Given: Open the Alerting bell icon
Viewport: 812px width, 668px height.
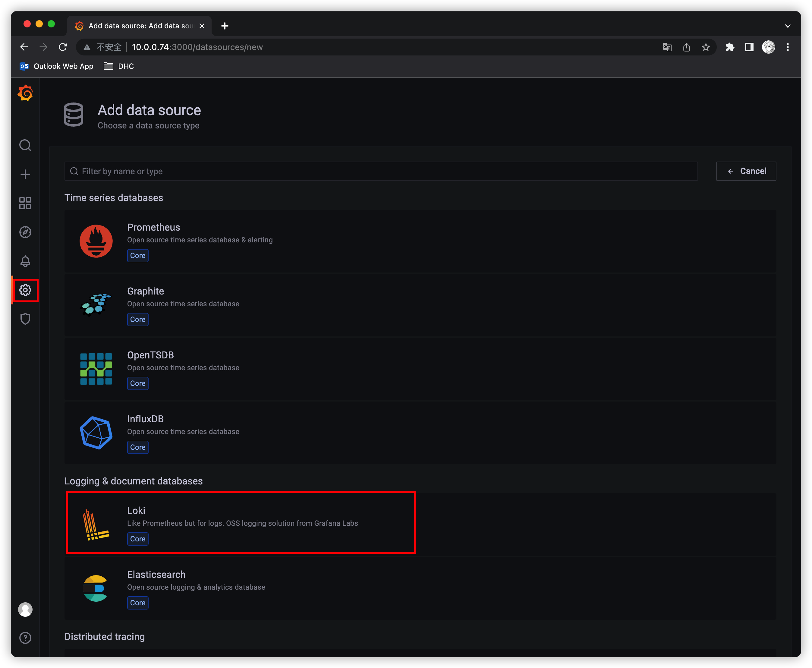Looking at the screenshot, I should (25, 261).
